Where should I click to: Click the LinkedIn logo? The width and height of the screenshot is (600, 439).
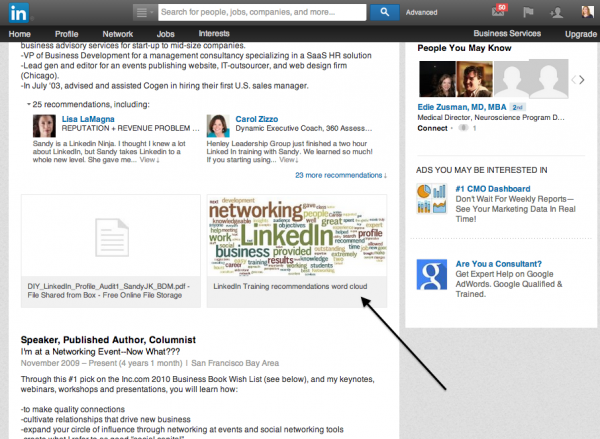pyautogui.click(x=18, y=13)
